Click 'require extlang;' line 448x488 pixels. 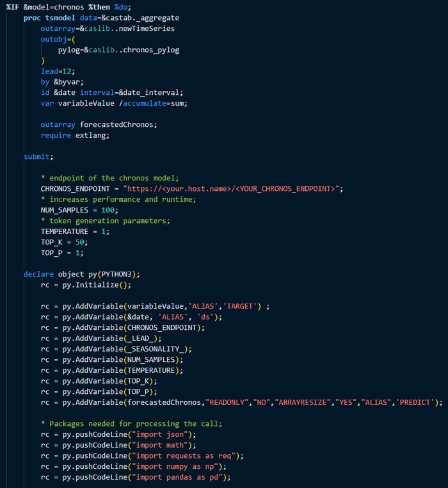click(75, 135)
